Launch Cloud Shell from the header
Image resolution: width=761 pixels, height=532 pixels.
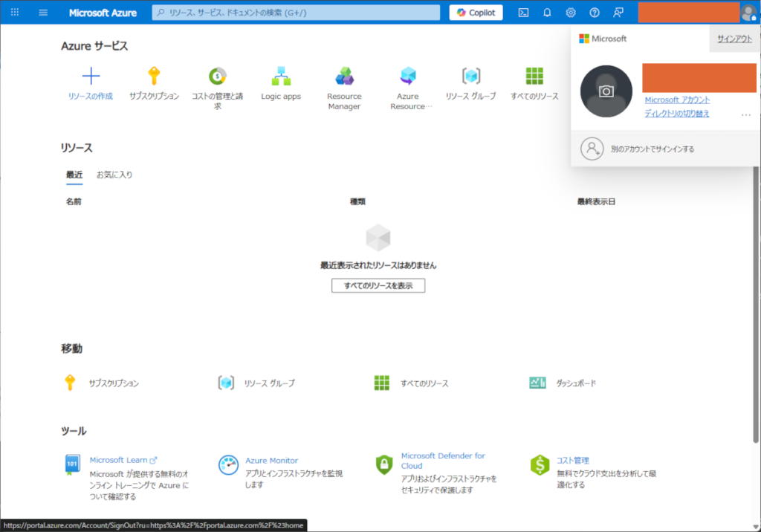coord(523,13)
